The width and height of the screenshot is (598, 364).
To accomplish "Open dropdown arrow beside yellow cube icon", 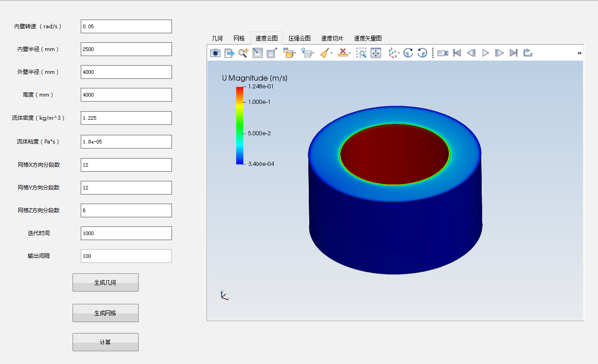I will tap(295, 54).
